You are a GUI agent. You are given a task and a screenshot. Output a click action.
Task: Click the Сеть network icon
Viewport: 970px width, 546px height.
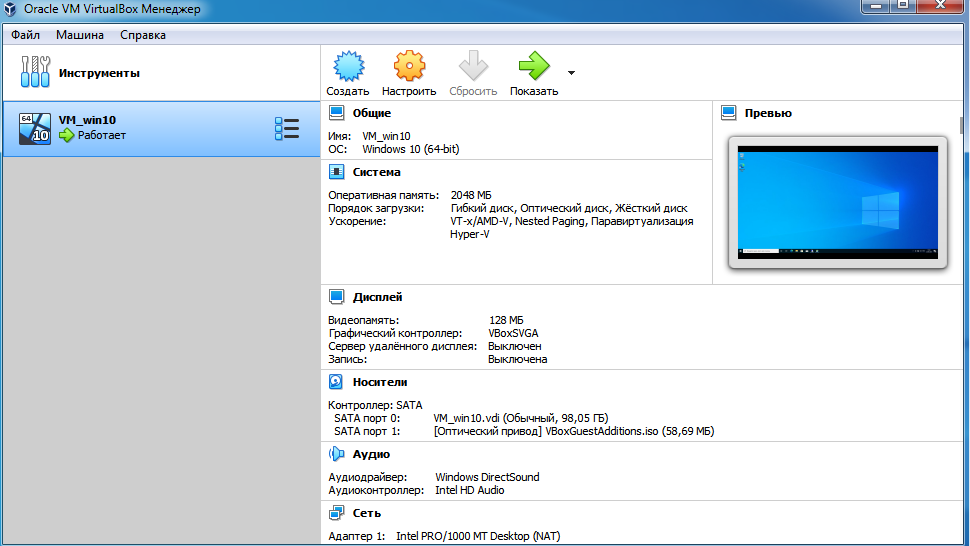[x=337, y=513]
